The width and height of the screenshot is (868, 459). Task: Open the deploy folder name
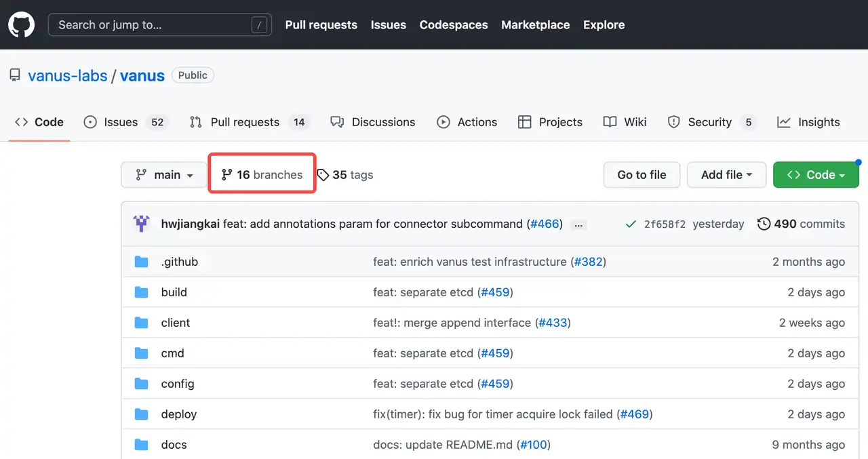pos(179,414)
